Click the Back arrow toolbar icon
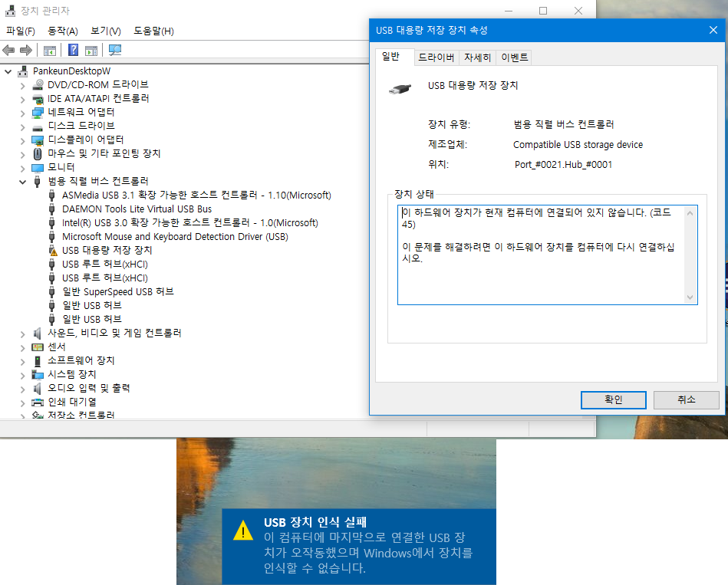Screen dimensions: 728x585 [8, 50]
